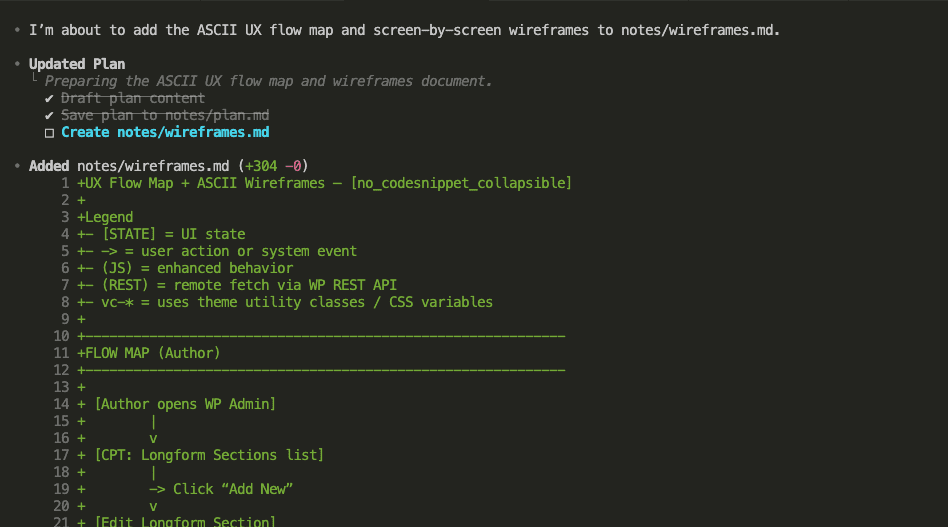
Task: Click the "FLOW MAP (Author)" section heading
Action: point(152,353)
